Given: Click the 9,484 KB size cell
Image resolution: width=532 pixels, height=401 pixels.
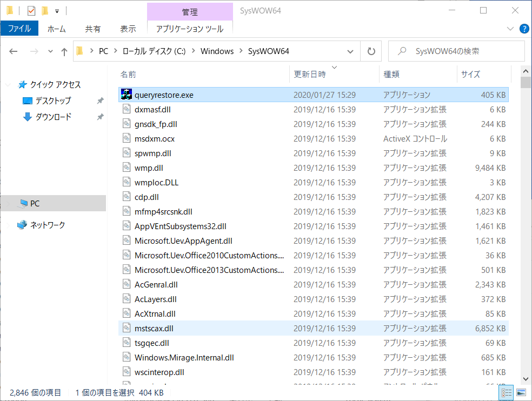Looking at the screenshot, I should [x=490, y=168].
